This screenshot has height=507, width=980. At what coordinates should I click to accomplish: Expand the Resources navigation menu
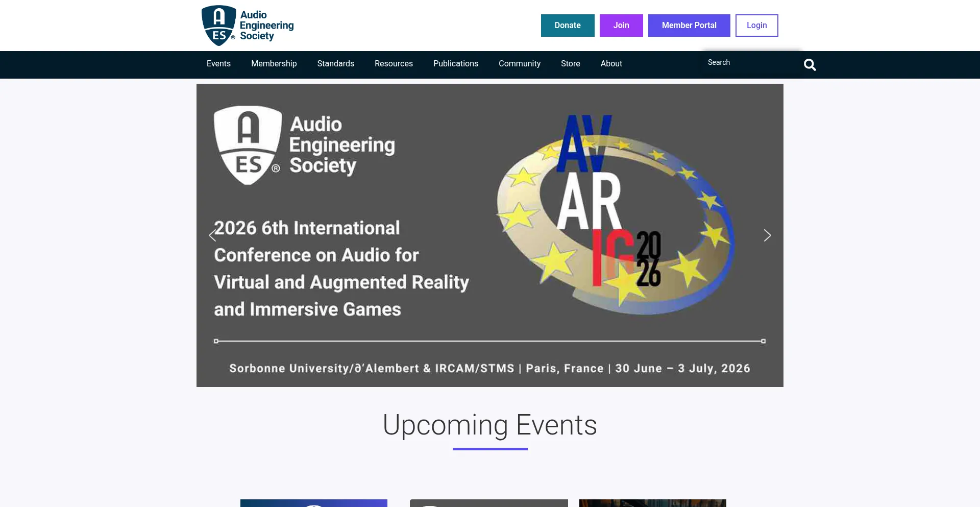[x=394, y=64]
